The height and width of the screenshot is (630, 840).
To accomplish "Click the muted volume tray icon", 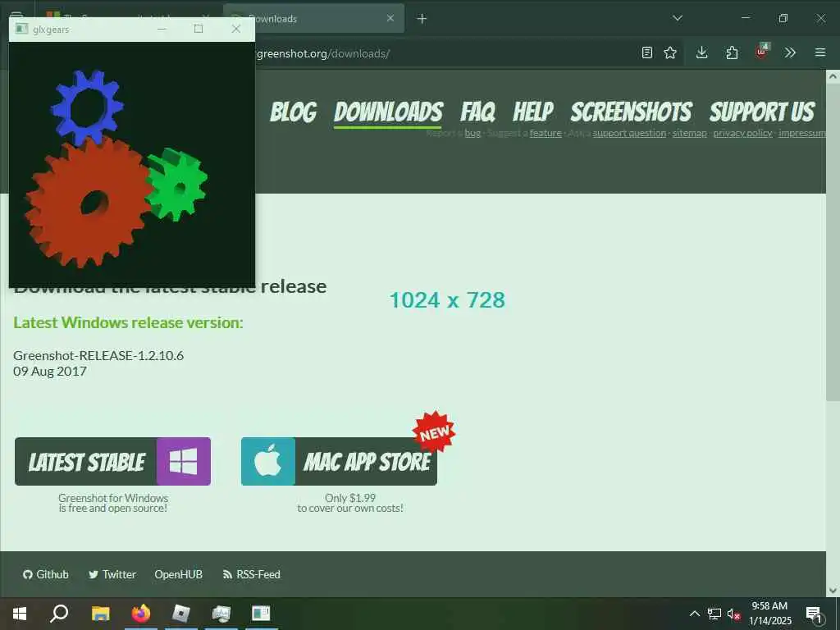I will point(733,614).
